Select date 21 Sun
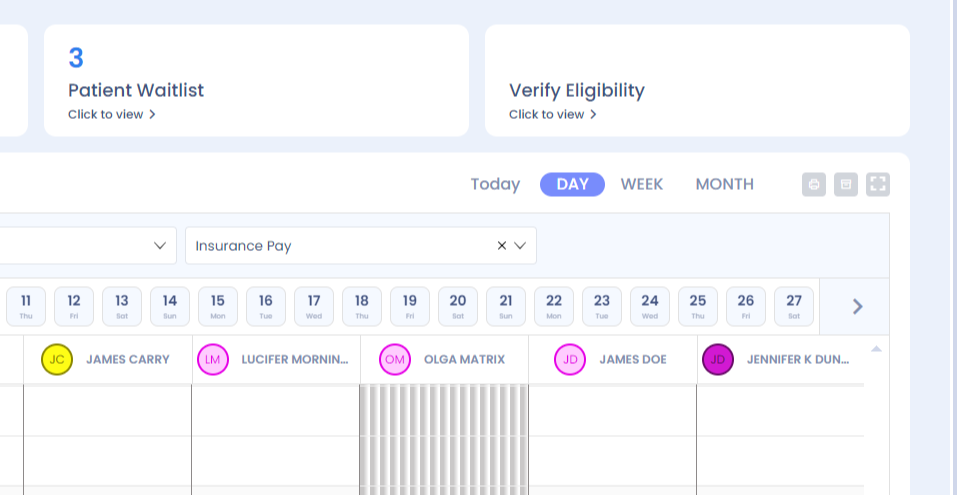 pyautogui.click(x=506, y=306)
